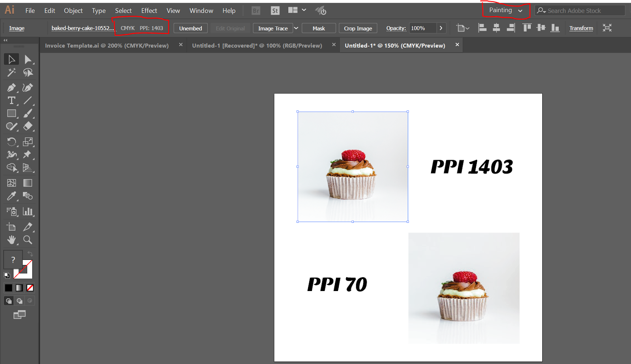Viewport: 631px width, 364px height.
Task: Click the Unembed button
Action: pyautogui.click(x=190, y=28)
